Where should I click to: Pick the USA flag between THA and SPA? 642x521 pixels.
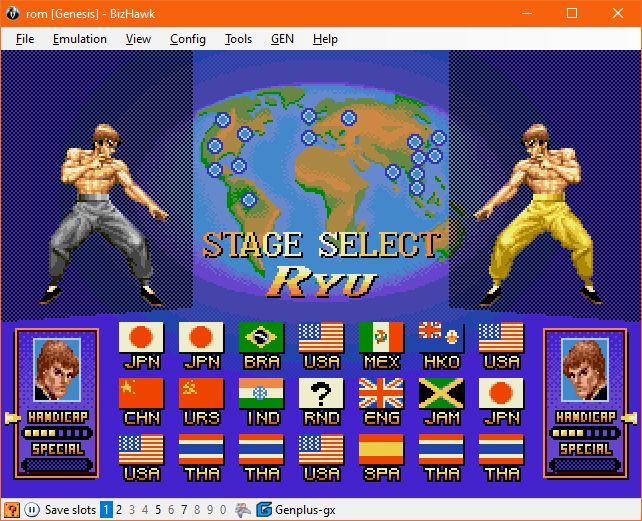(x=321, y=449)
